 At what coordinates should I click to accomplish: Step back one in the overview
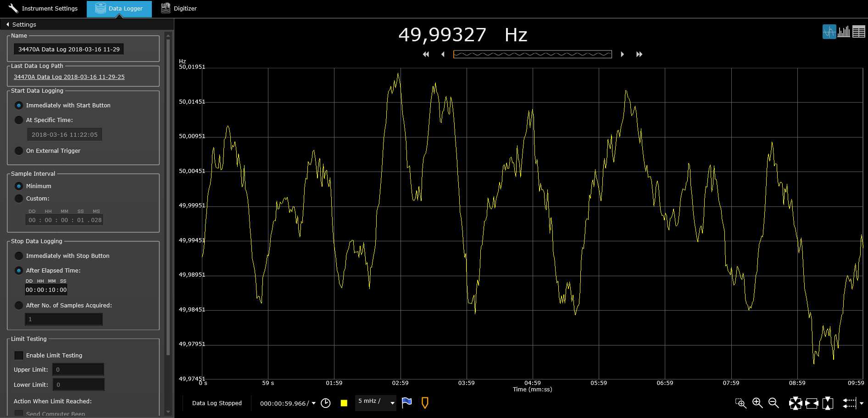tap(443, 54)
